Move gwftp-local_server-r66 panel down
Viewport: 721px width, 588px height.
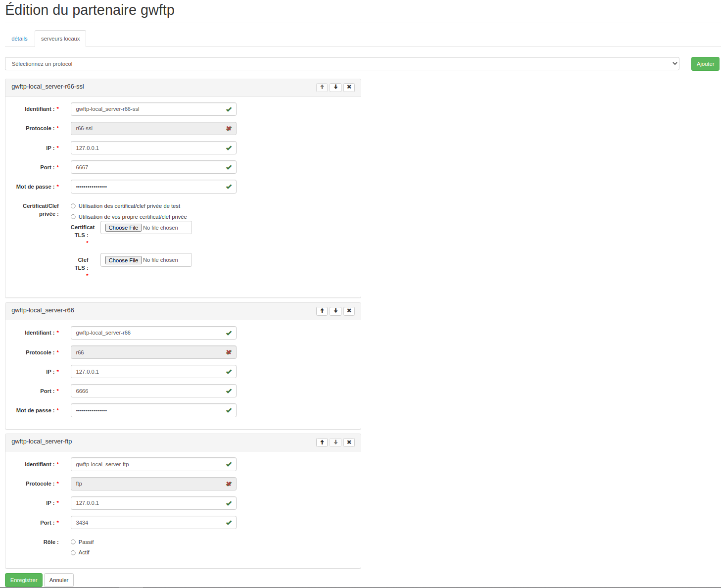click(x=336, y=311)
